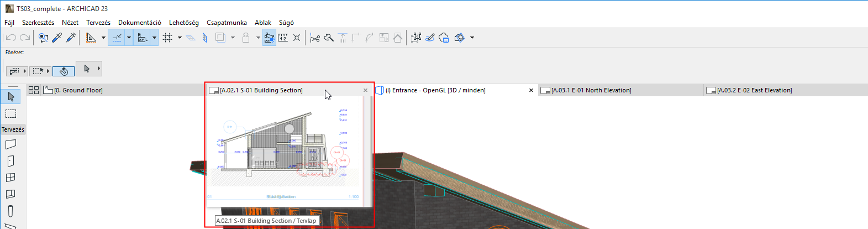Click the editing plane display icon
Viewport: 868px width, 229px height.
coord(191,38)
